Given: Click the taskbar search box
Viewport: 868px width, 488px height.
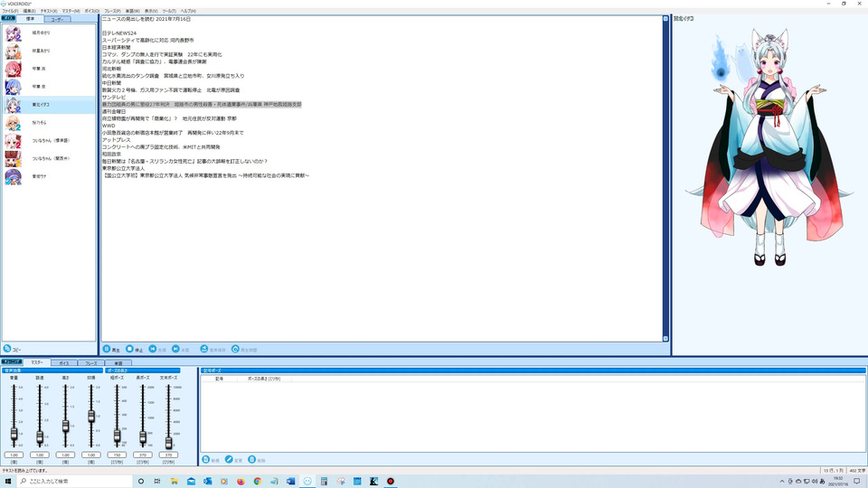Looking at the screenshot, I should tap(75, 482).
